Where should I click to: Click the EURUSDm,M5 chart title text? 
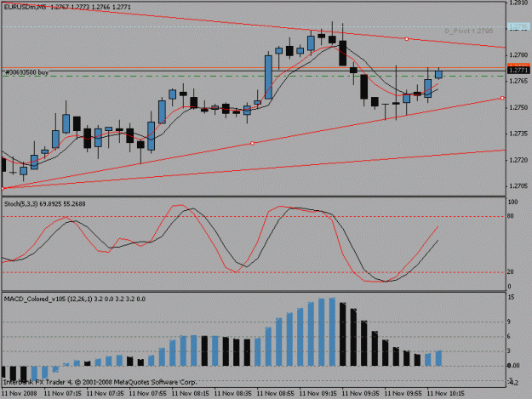point(25,7)
